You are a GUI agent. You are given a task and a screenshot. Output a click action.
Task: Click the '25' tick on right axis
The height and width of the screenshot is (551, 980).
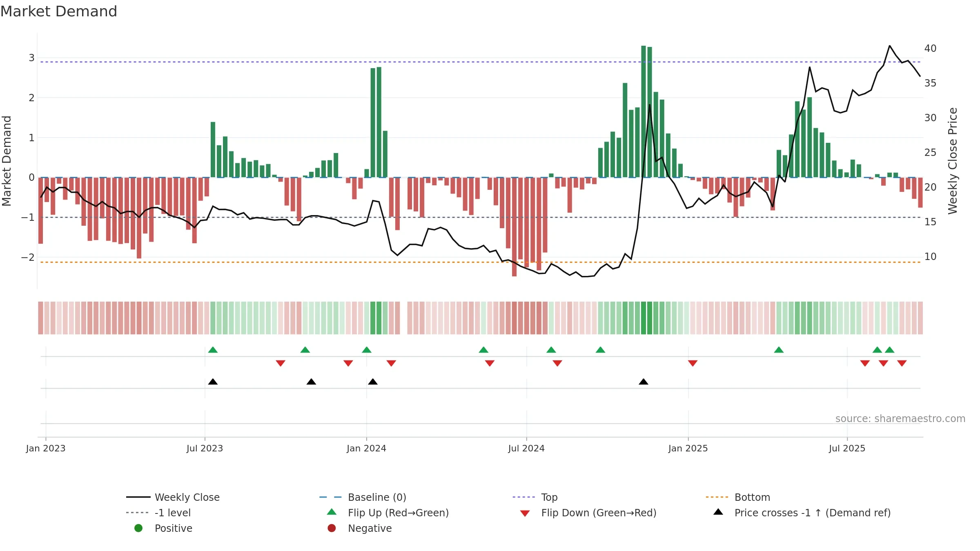(x=931, y=152)
